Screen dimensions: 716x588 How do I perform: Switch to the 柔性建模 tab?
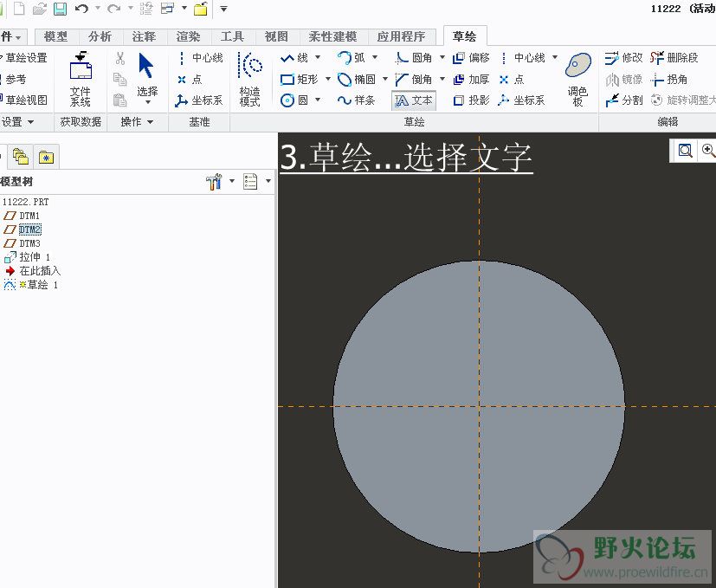(x=332, y=36)
